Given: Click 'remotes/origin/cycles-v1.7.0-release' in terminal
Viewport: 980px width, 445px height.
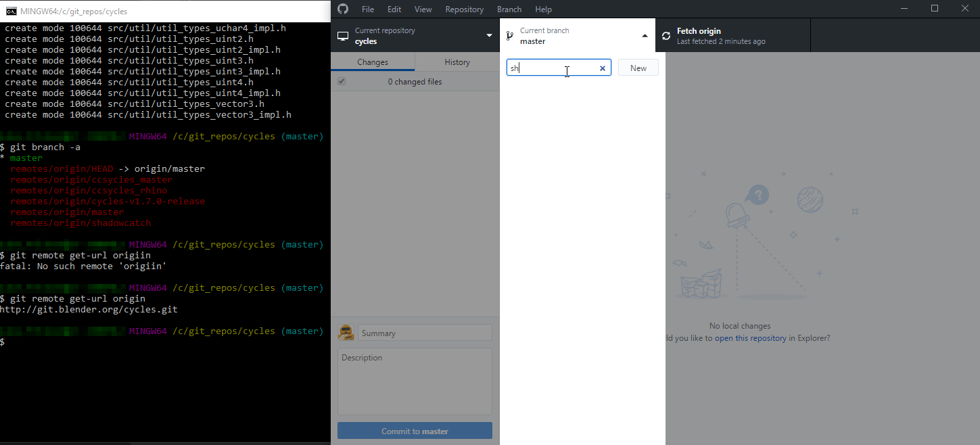Looking at the screenshot, I should tap(108, 202).
